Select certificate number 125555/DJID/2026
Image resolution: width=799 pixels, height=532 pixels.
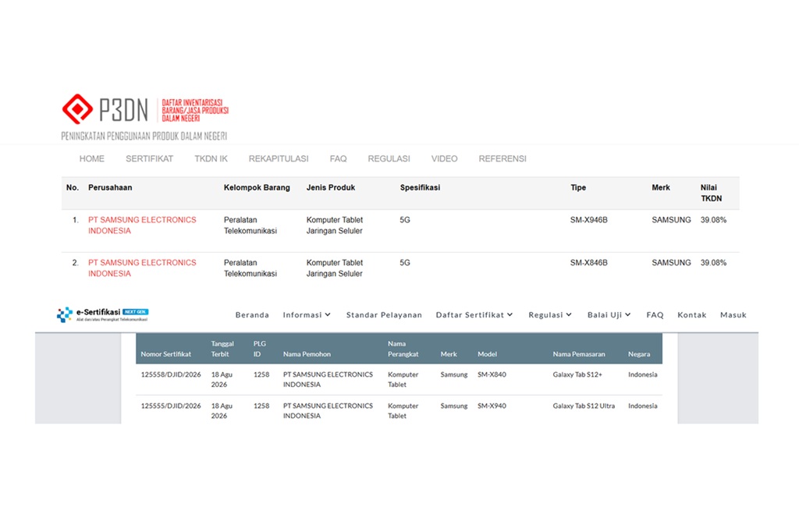pos(171,406)
